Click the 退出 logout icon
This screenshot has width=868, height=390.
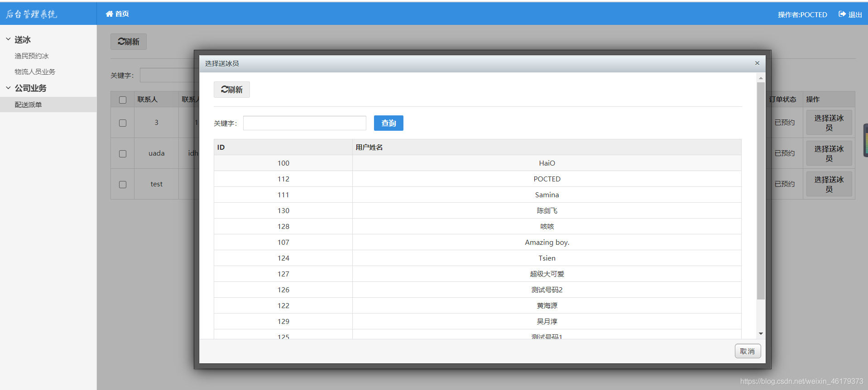842,14
